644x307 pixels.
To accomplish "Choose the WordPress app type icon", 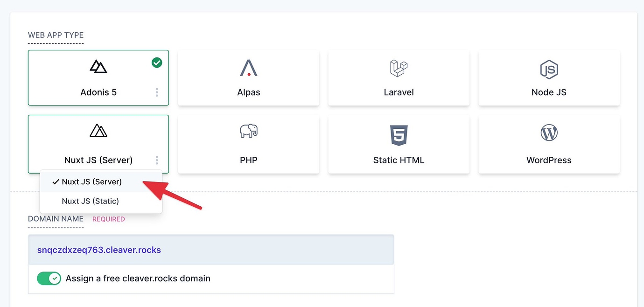I will [548, 133].
